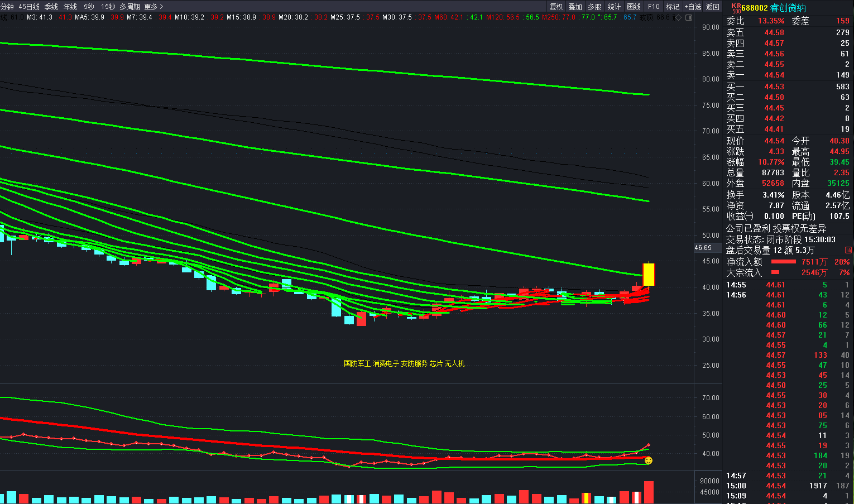Switch to 15秒 interval tab

(x=108, y=7)
